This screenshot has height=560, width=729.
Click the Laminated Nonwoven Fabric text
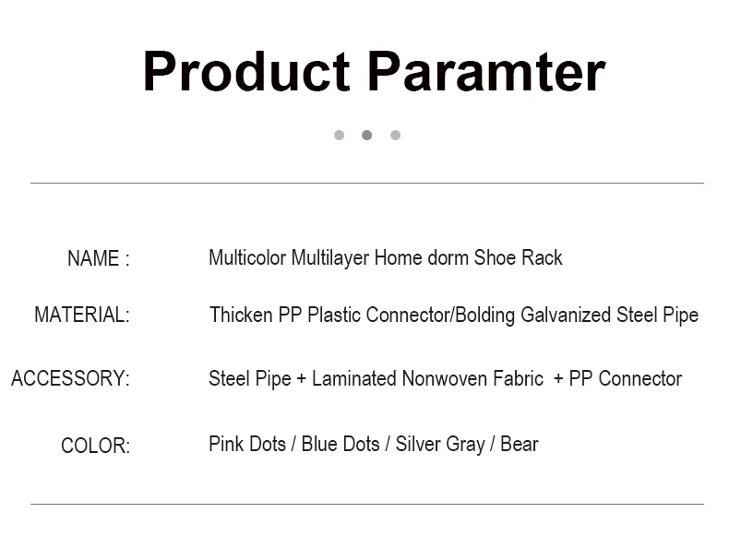coord(428,378)
